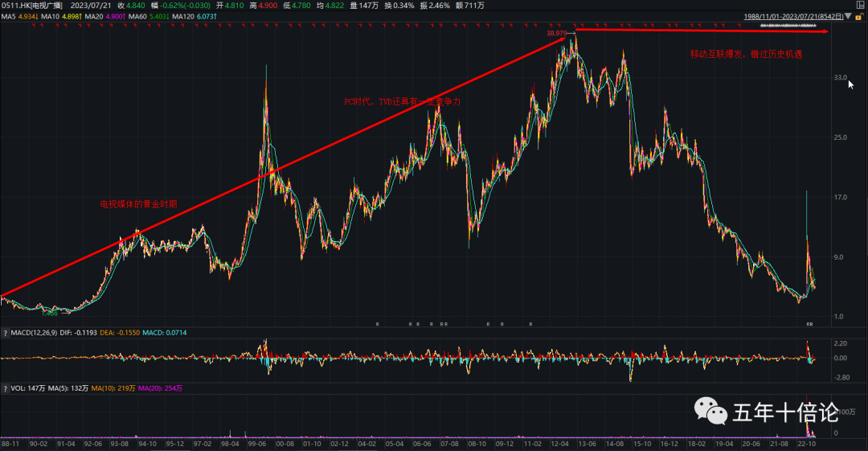This screenshot has height=451, width=868.
Task: Click the MACD: 0.0714 readout
Action: coord(165,333)
